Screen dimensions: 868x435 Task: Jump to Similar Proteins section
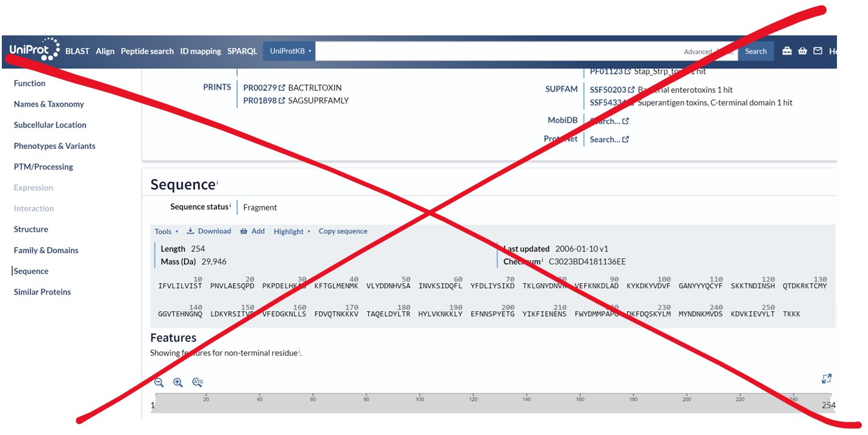[43, 292]
